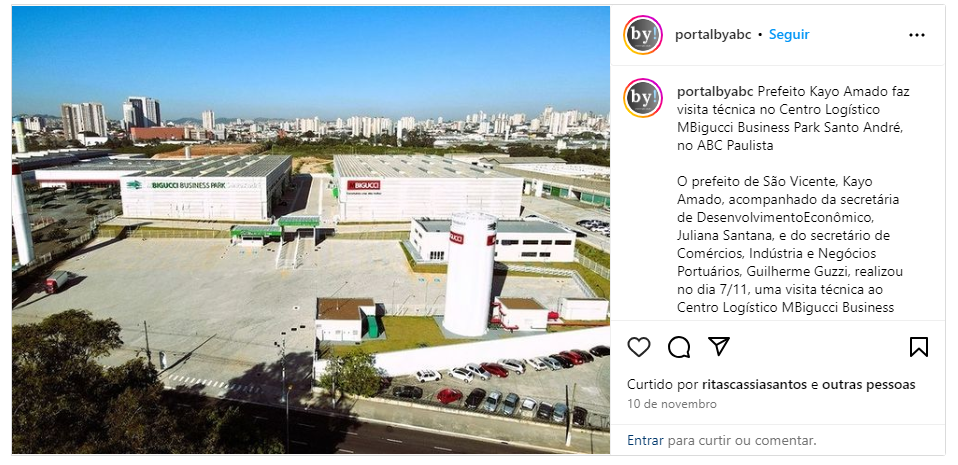Open comments via the speech bubble icon
This screenshot has width=958, height=465.
679,347
